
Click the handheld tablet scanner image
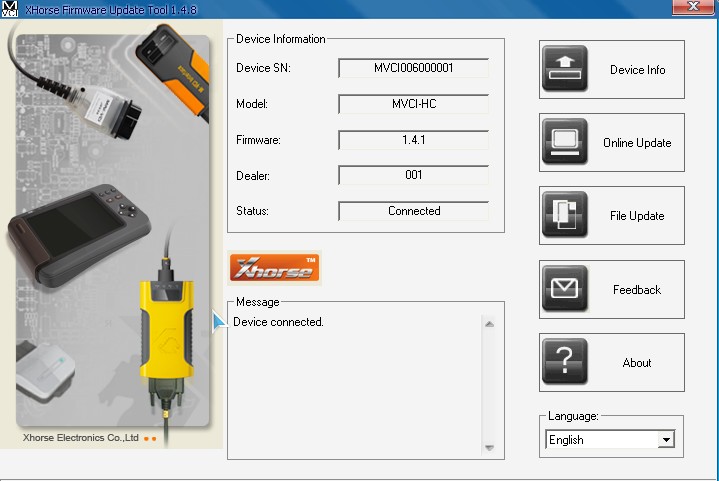pyautogui.click(x=79, y=235)
